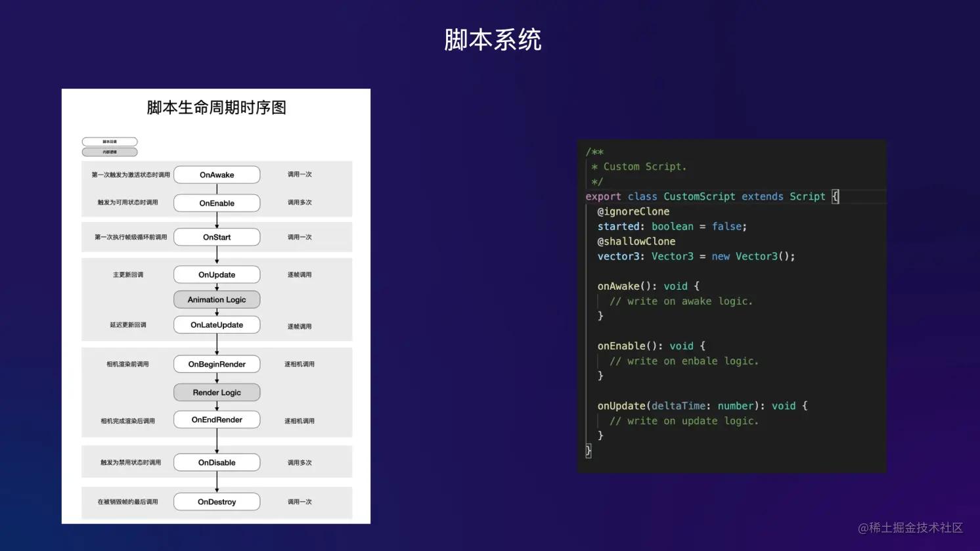Click the gray Animation Logic node
Image resolution: width=980 pixels, height=551 pixels.
(x=217, y=299)
